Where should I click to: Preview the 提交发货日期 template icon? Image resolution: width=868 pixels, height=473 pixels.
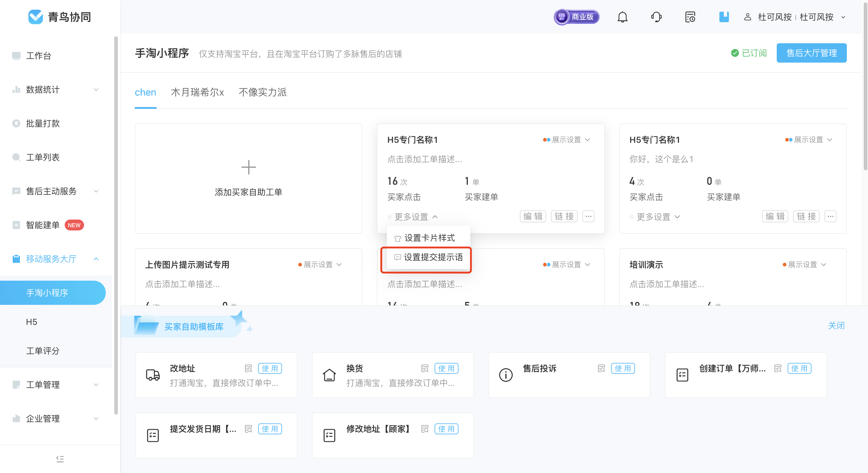pyautogui.click(x=248, y=429)
